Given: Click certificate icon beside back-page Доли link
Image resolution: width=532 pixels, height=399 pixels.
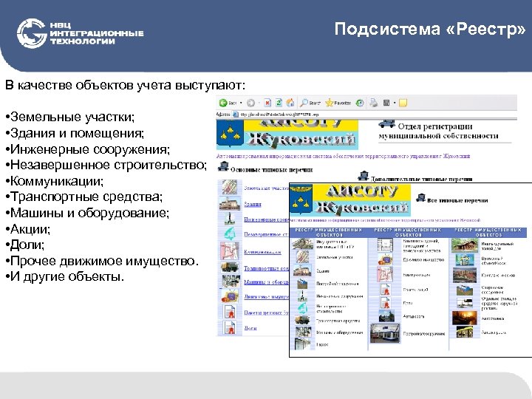Looking at the screenshot, I should click(230, 327).
